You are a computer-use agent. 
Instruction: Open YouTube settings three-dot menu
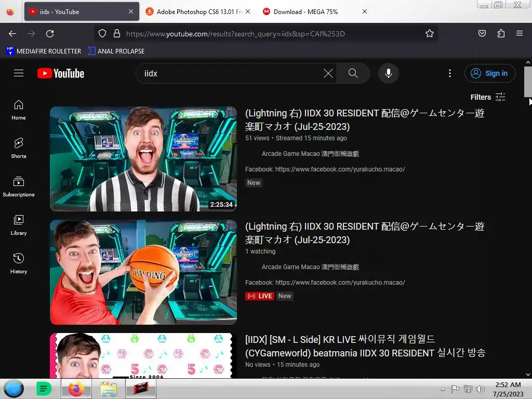click(450, 73)
